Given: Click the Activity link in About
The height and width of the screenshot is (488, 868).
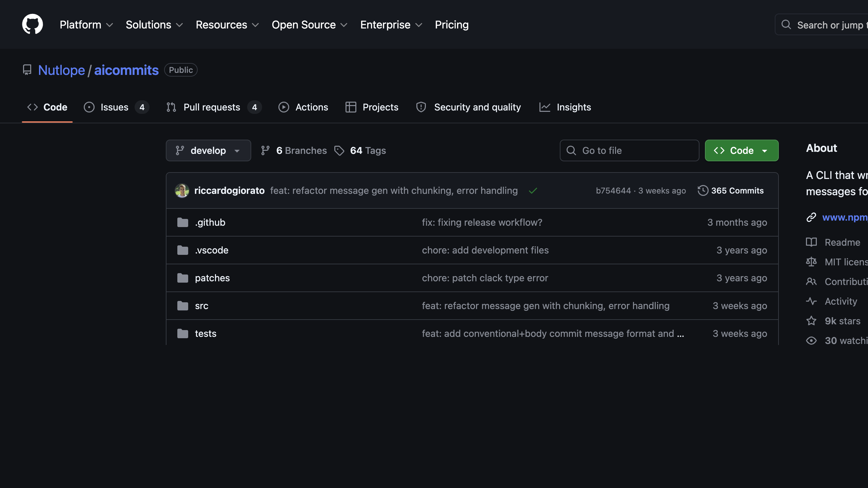Looking at the screenshot, I should pyautogui.click(x=841, y=301).
